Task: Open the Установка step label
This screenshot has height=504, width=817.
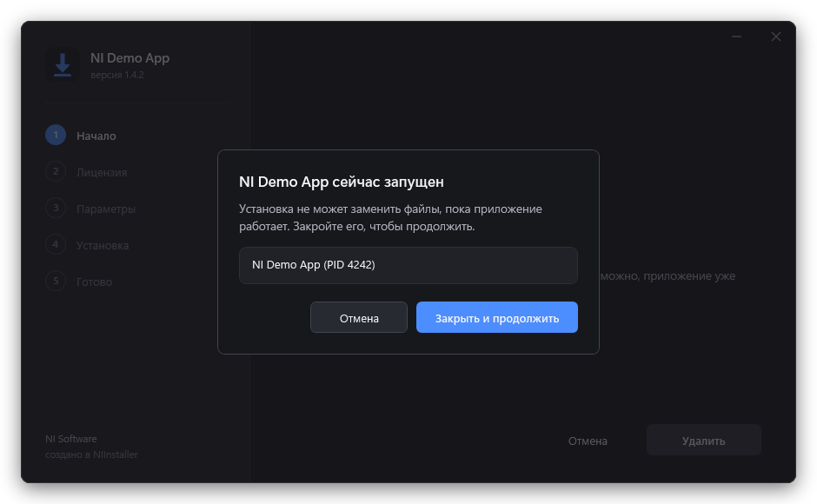Action: 103,246
